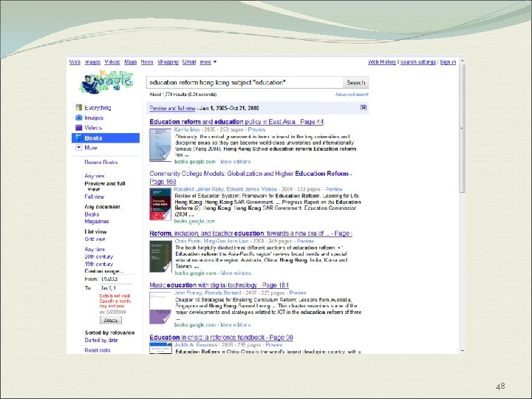Click Preview link for Ka-Ho Mok book

coord(256,129)
